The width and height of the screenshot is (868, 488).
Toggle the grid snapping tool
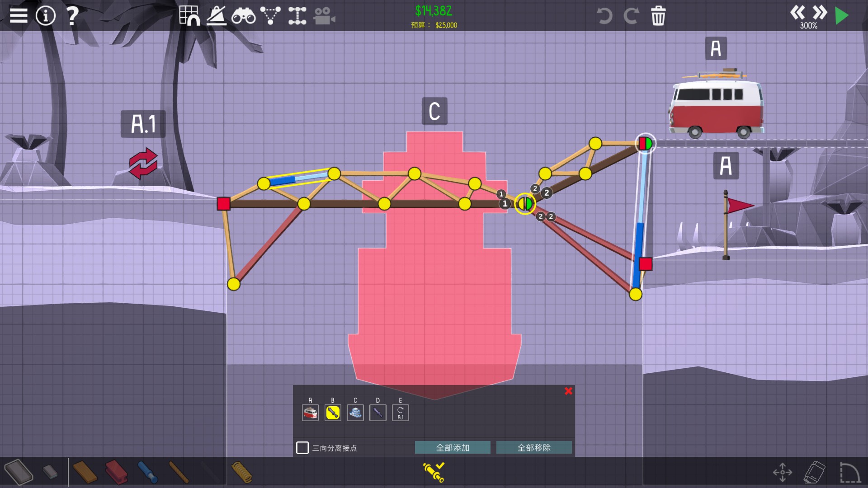(189, 16)
